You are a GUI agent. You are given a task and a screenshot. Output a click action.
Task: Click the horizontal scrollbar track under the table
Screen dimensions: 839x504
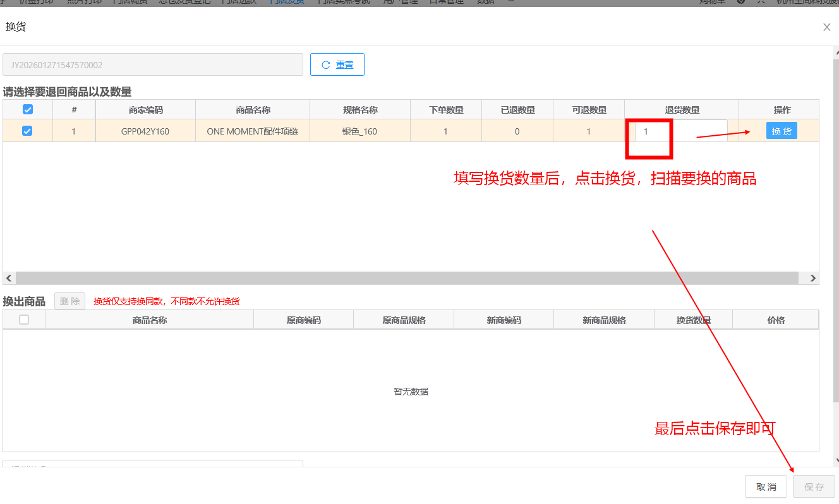click(404, 279)
